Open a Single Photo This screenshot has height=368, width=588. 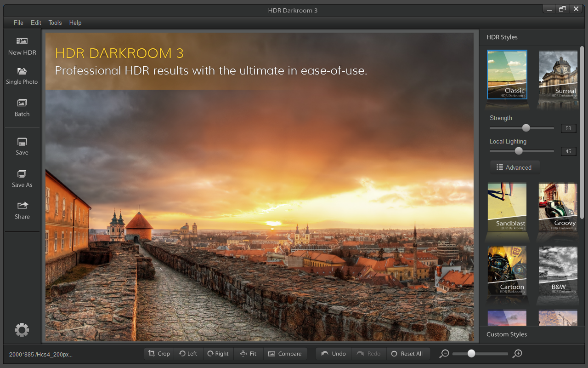[22, 72]
